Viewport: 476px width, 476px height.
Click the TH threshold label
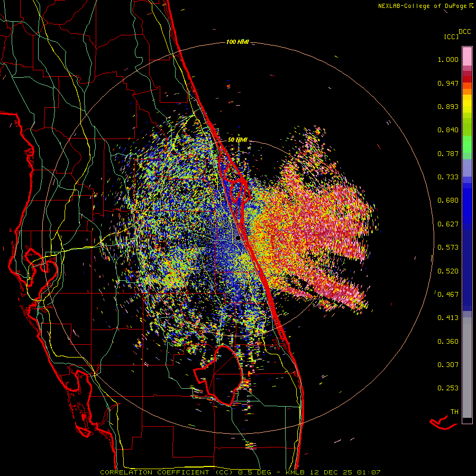pyautogui.click(x=454, y=412)
